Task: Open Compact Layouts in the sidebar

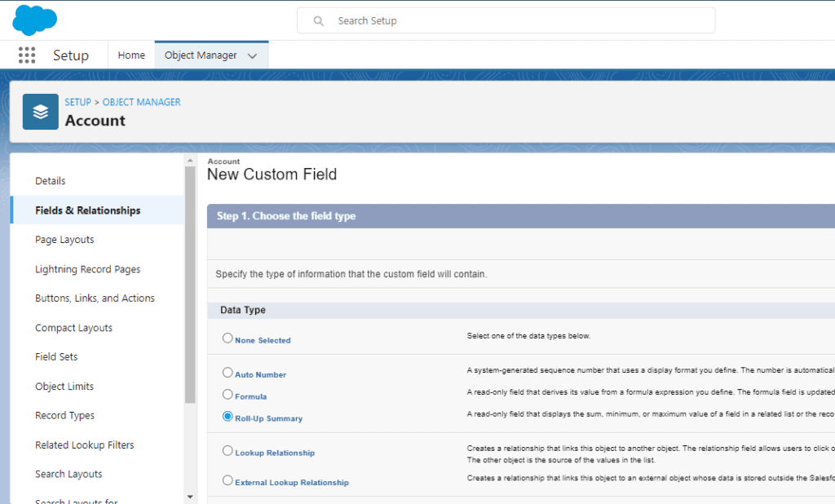Action: pyautogui.click(x=74, y=328)
